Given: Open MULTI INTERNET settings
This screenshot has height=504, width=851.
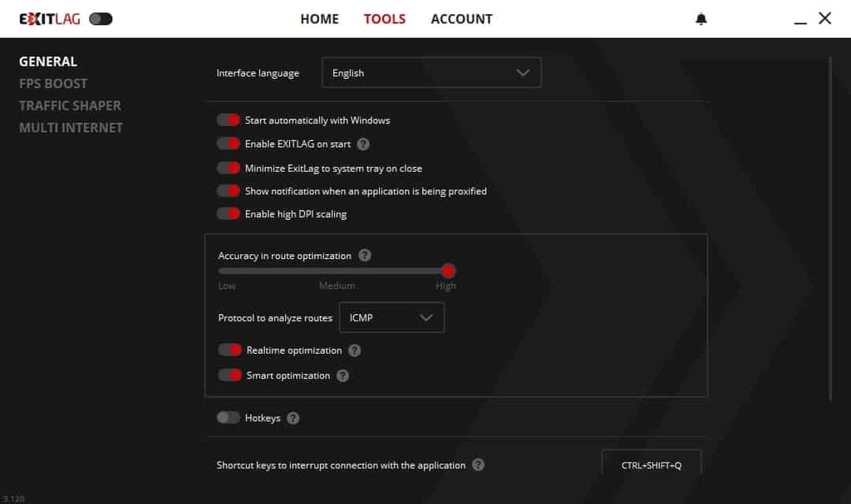Looking at the screenshot, I should pos(71,128).
